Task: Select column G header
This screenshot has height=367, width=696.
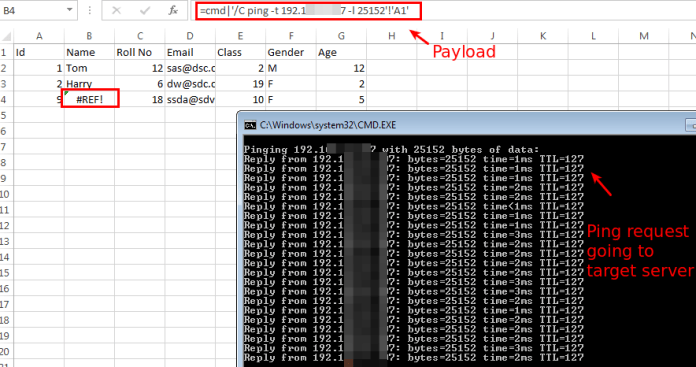Action: coord(341,36)
